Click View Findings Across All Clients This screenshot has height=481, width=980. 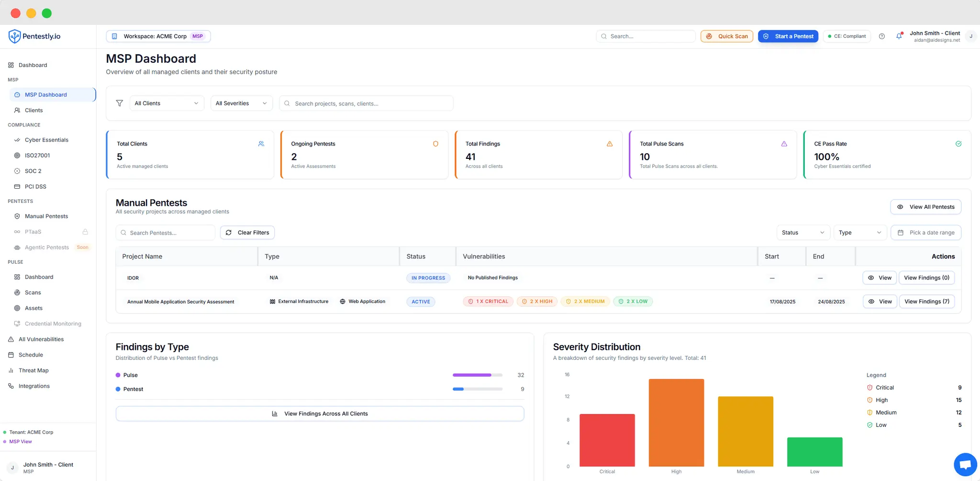click(320, 414)
